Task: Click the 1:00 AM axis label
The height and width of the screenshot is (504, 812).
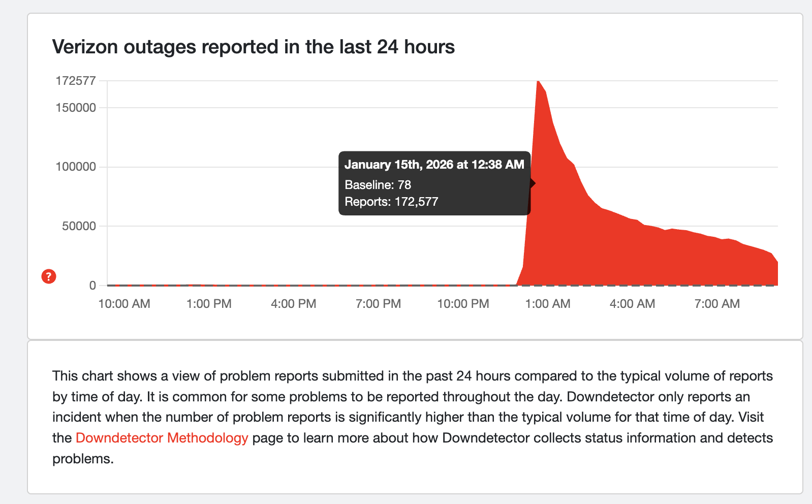Action: click(547, 303)
